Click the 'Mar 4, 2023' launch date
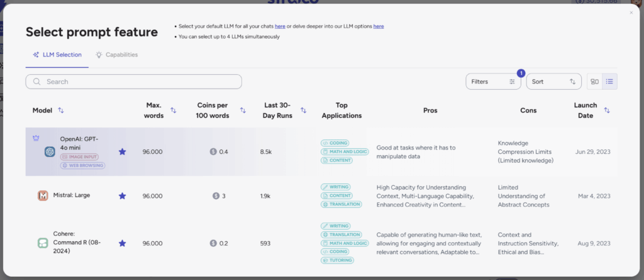644x280 pixels. [x=594, y=196]
